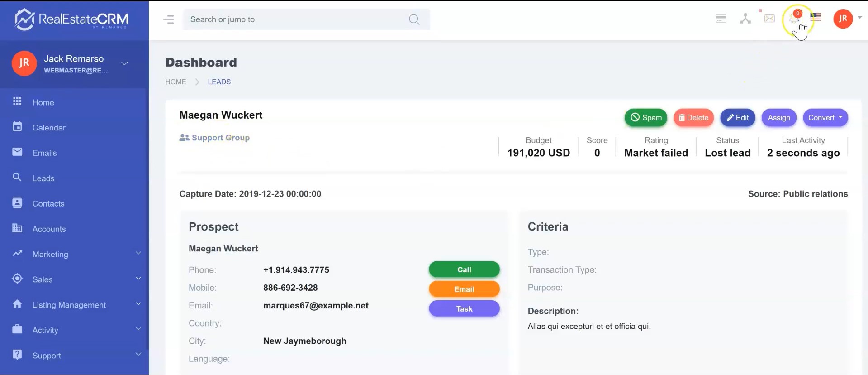868x375 pixels.
Task: Expand the Convert dropdown button
Action: [x=825, y=118]
